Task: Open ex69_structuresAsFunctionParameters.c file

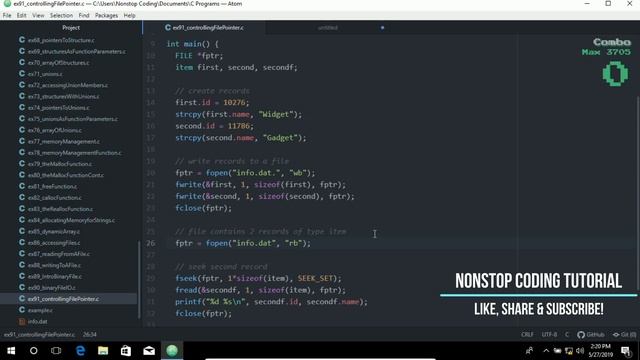Action: point(77,51)
